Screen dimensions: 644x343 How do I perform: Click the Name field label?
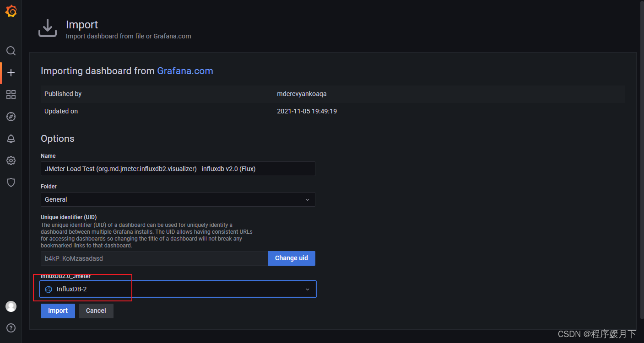coord(48,156)
